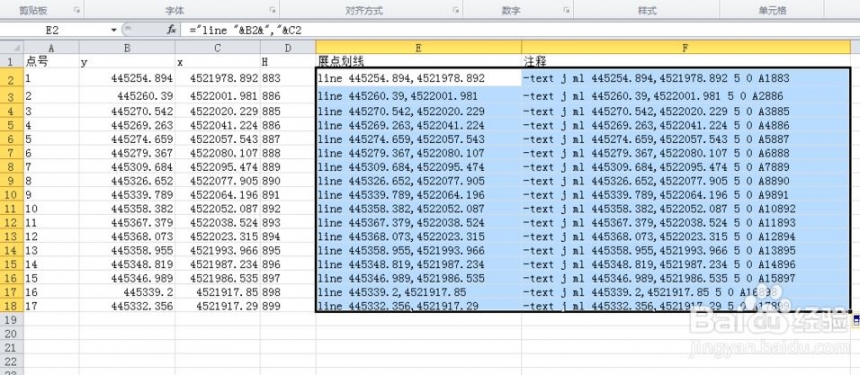The image size is (860, 375).
Task: Expand the name box dropdown arrow
Action: click(x=114, y=30)
